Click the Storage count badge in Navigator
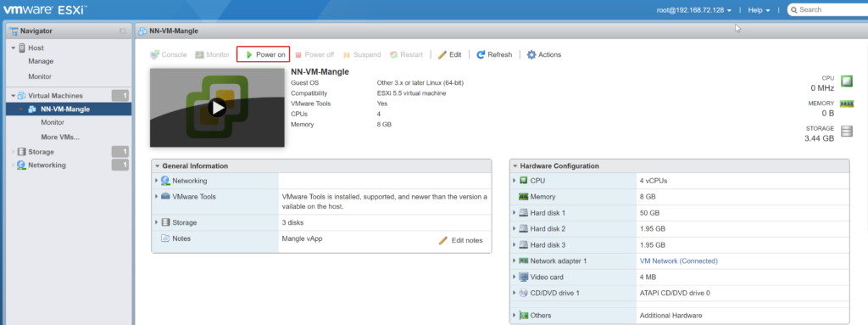Screen dimensions: 868x325 120,152
